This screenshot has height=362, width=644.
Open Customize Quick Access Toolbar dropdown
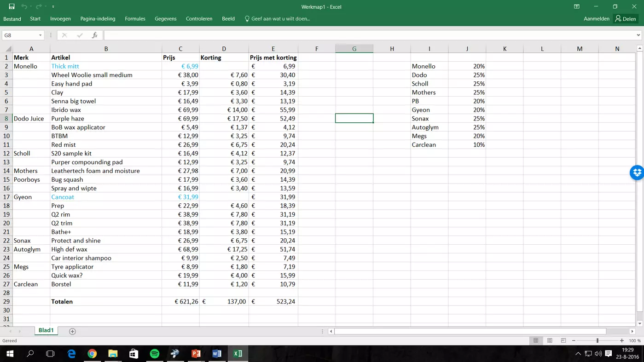(53, 7)
